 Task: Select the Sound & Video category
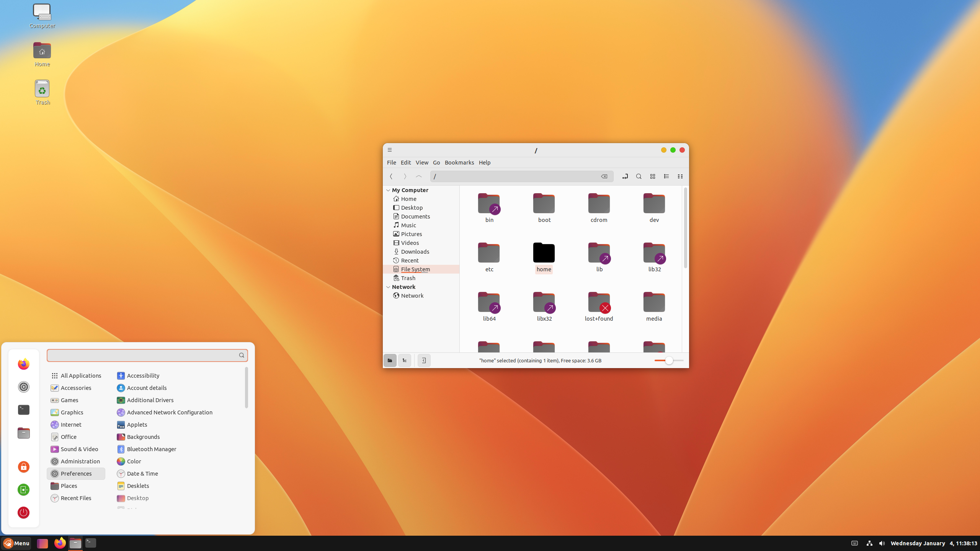(x=76, y=449)
